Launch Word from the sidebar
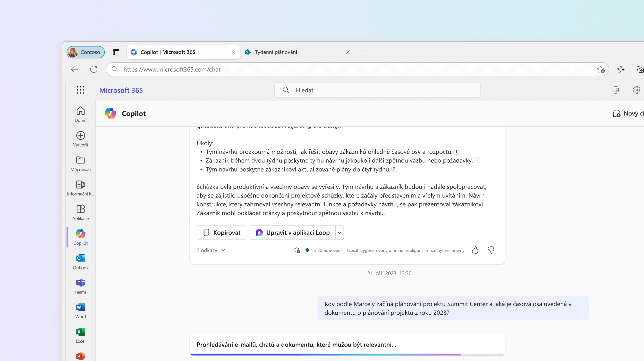This screenshot has width=644, height=361. pos(80,311)
